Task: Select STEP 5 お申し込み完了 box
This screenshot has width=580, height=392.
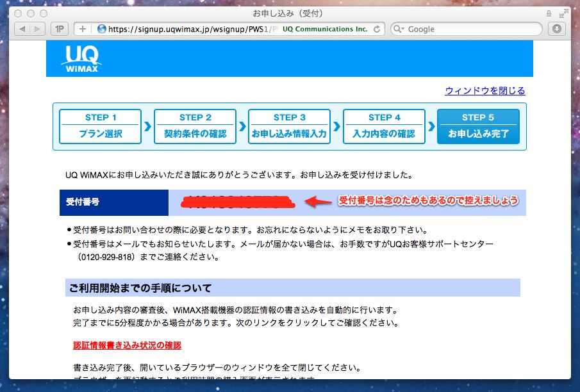Action: pos(478,126)
